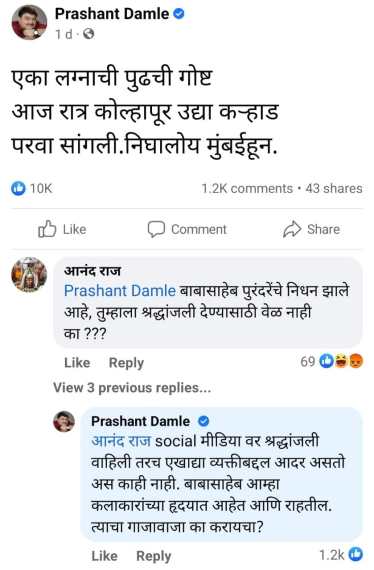Click the verified badge in Prashant Damle's reply
Viewport: 374px width, 570px height.
pyautogui.click(x=204, y=421)
